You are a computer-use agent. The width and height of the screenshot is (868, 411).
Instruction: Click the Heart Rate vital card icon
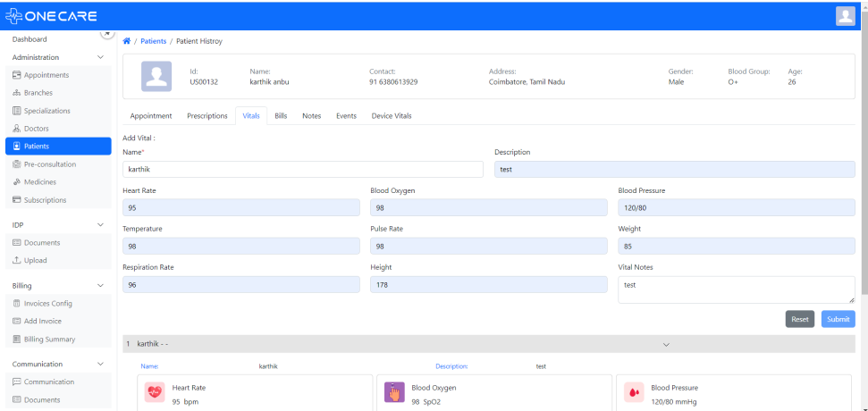pos(154,392)
